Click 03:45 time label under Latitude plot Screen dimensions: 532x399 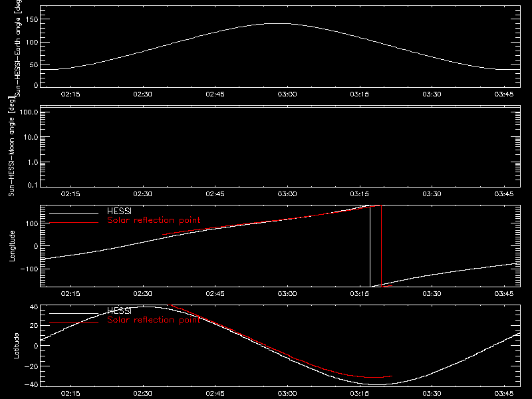point(504,394)
